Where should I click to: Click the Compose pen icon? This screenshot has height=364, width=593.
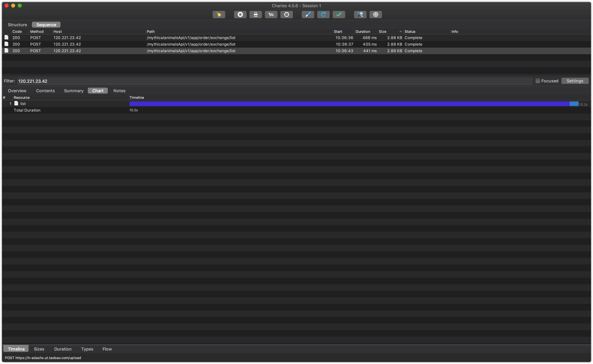pos(308,14)
